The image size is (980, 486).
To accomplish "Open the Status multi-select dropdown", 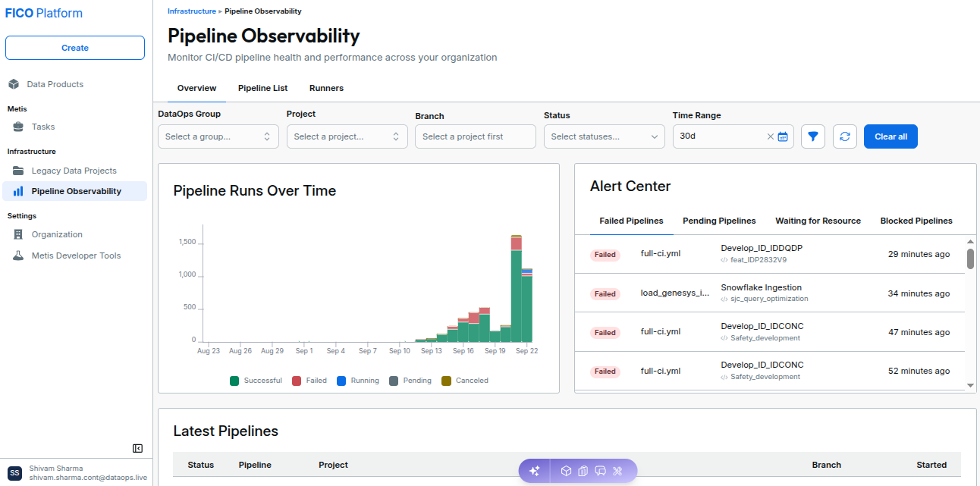I will (x=605, y=136).
